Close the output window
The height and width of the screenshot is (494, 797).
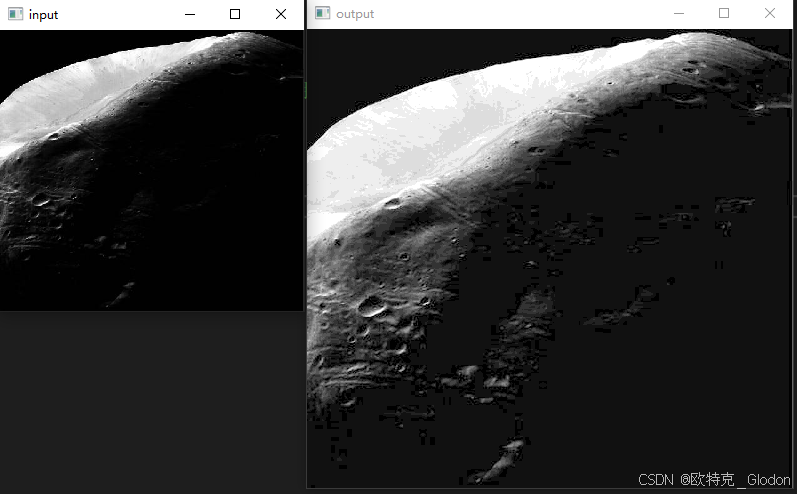click(770, 13)
